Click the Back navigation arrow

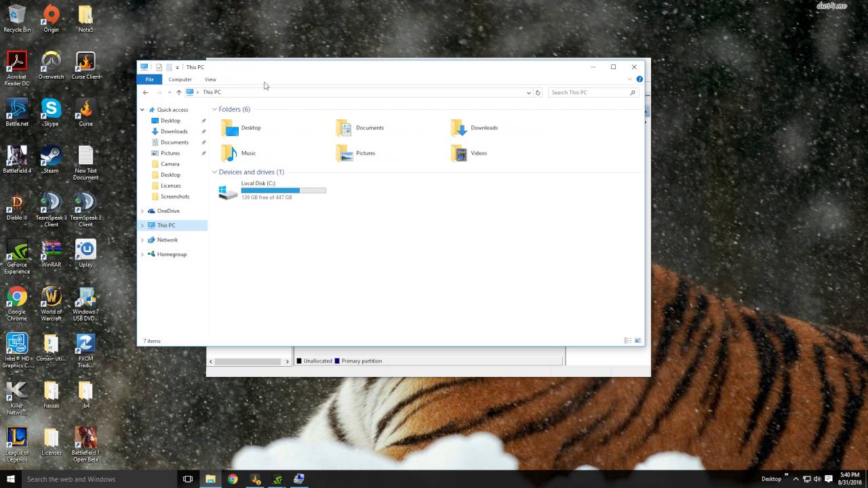pyautogui.click(x=145, y=92)
